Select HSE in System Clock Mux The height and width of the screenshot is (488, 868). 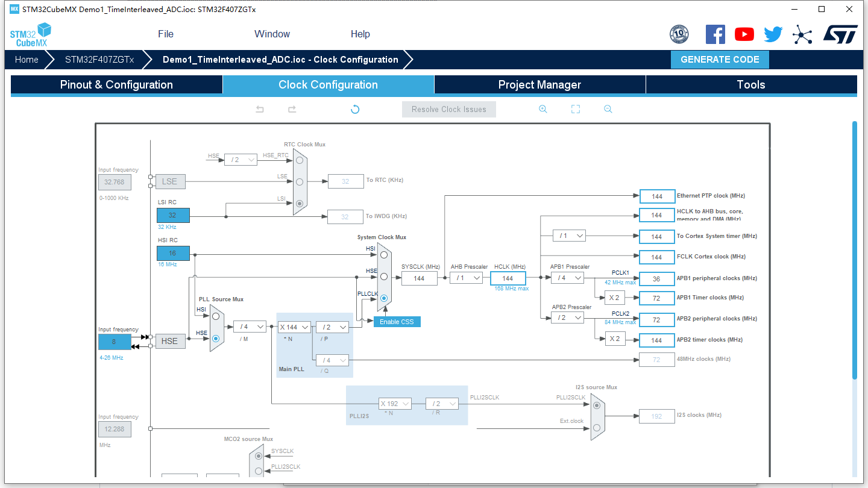(383, 277)
